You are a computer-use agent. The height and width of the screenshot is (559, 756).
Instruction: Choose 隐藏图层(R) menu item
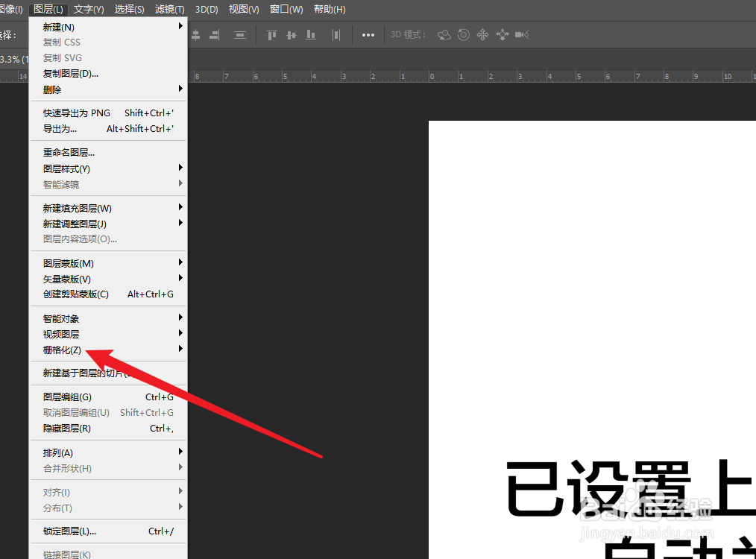109,428
